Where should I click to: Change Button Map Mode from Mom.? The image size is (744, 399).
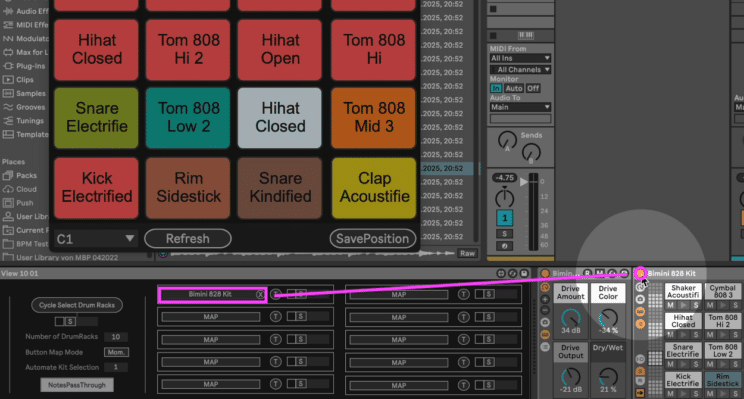[116, 352]
